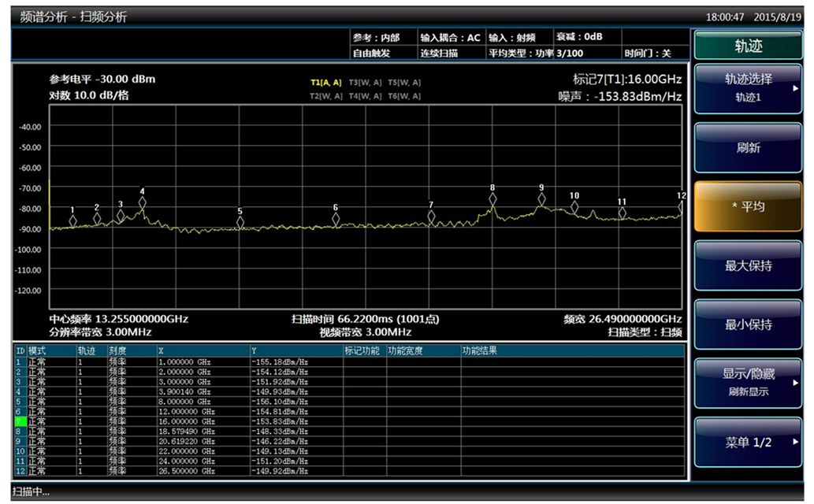Viewport: 814px width, 504px height.
Task: Click marker 5 diamond at 8 GHz
Action: (240, 223)
